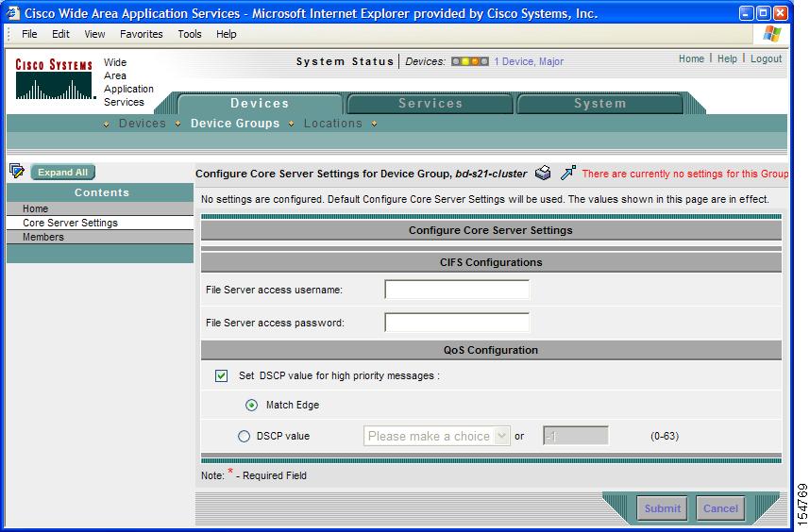The height and width of the screenshot is (532, 810).
Task: Click the blue arrow icon next to the printer
Action: [x=567, y=173]
